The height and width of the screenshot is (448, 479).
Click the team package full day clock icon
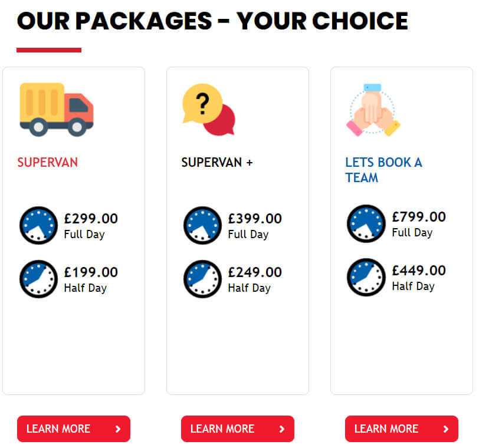[x=366, y=223]
